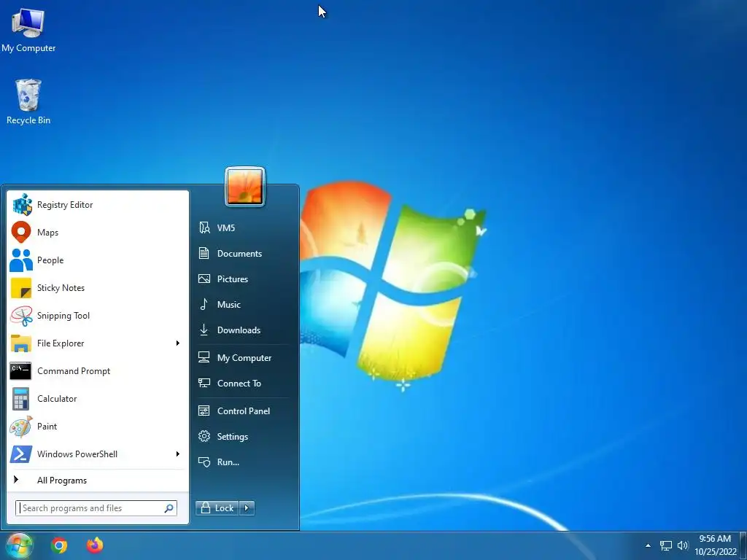Click the search magnifier button
This screenshot has width=747, height=560.
click(x=169, y=508)
